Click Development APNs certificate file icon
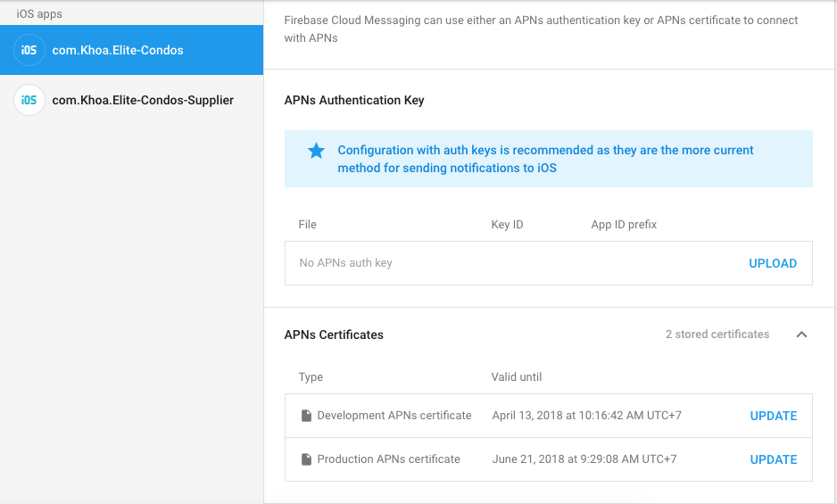This screenshot has width=837, height=504. [306, 416]
